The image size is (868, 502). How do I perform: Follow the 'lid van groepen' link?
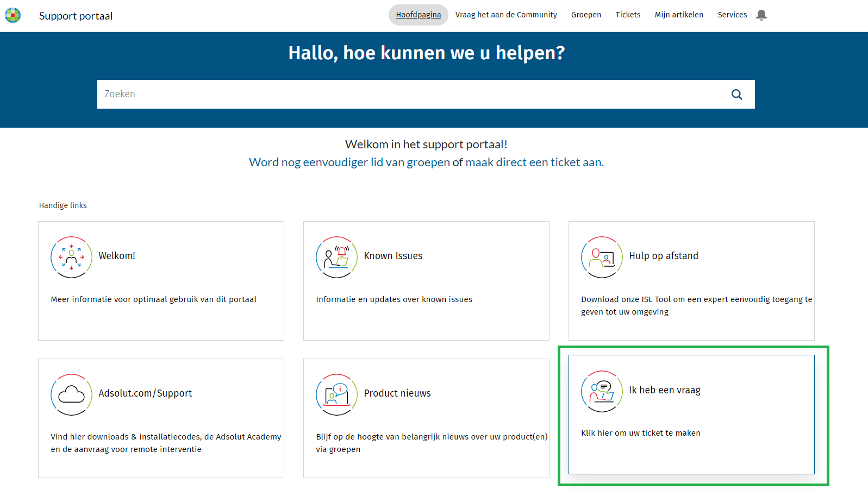[410, 162]
